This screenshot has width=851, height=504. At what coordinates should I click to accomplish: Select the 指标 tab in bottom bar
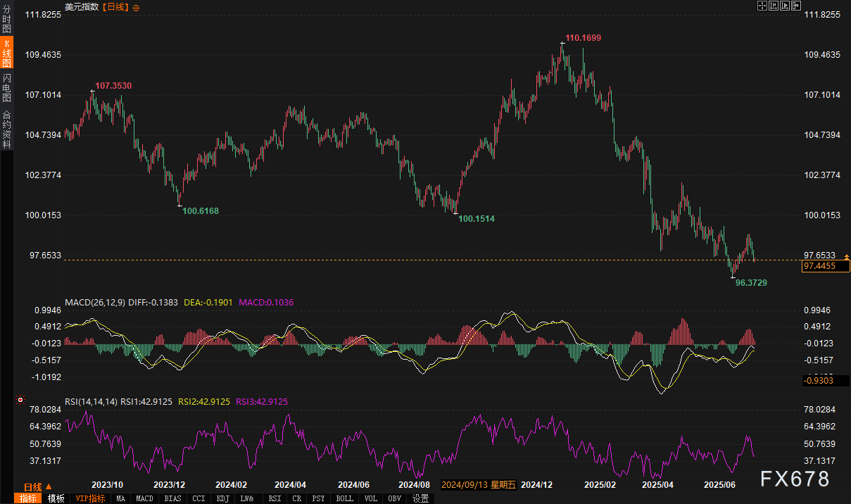point(28,498)
